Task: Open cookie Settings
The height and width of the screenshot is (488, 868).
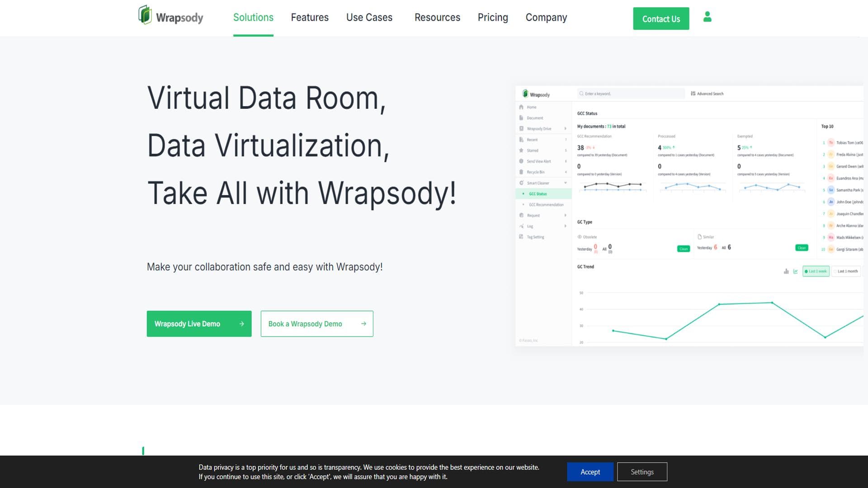Action: pyautogui.click(x=642, y=472)
